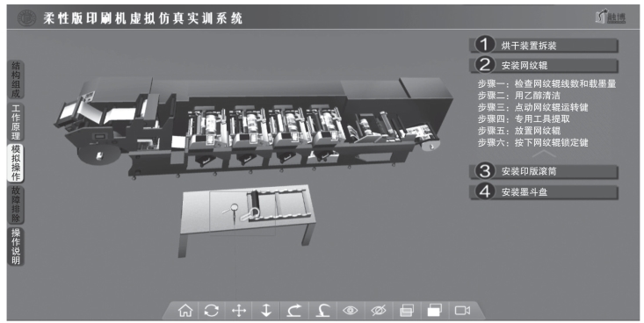Screen dimensions: 644x323
Task: Click the video camera icon
Action: point(462,311)
